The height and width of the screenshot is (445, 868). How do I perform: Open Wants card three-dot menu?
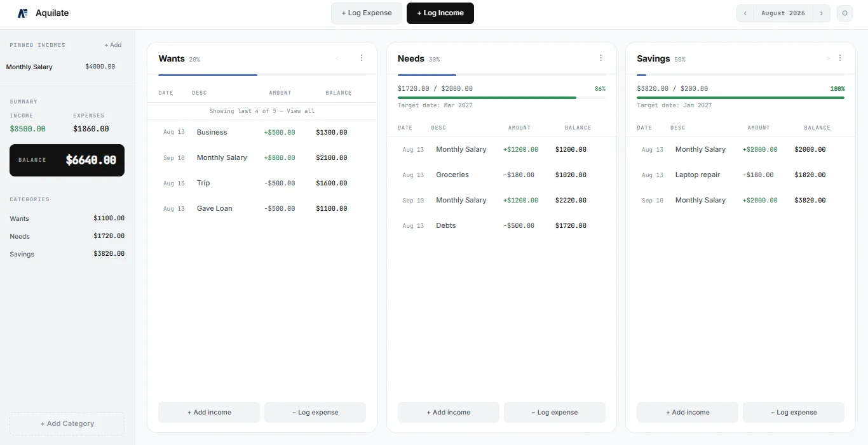point(362,58)
